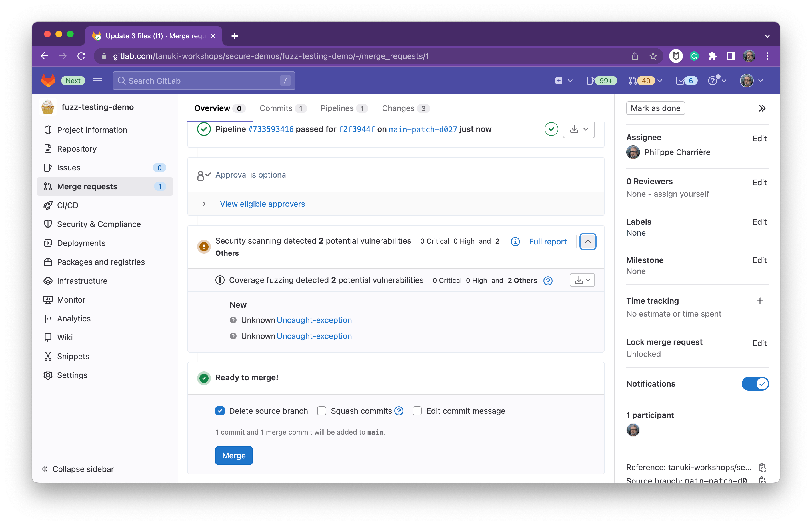The image size is (812, 525).
Task: Focus the Search GitLab input field
Action: click(x=204, y=81)
